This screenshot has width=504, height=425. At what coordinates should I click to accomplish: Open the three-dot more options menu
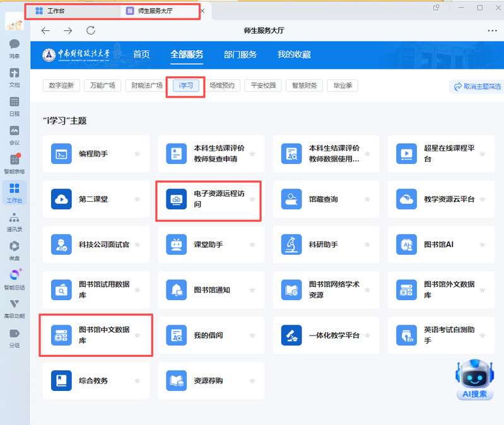[492, 30]
